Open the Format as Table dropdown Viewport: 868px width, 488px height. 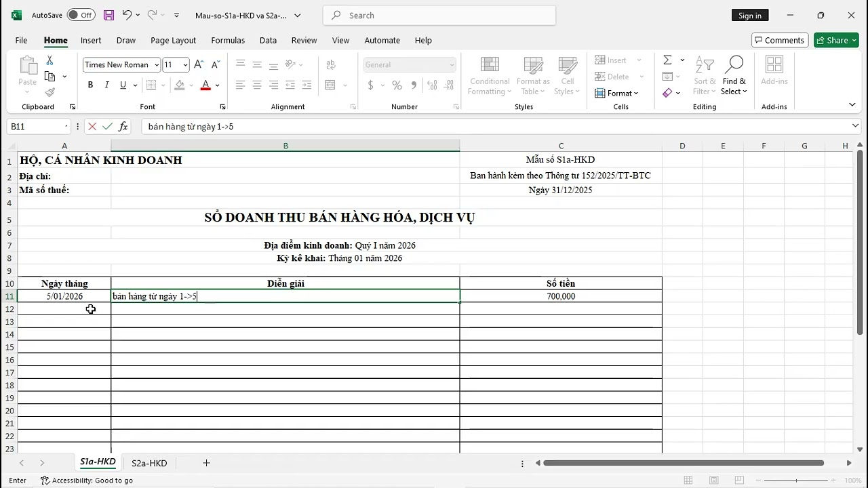point(533,77)
